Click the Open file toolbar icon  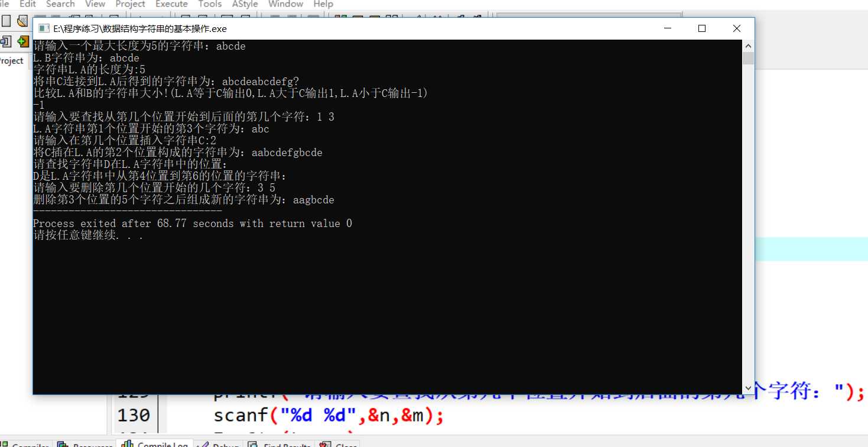pos(22,21)
